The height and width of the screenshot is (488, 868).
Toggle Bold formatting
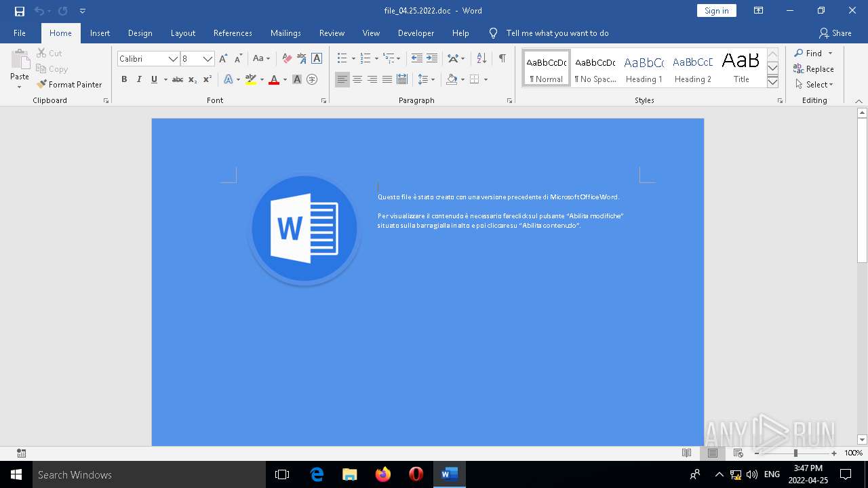[124, 79]
